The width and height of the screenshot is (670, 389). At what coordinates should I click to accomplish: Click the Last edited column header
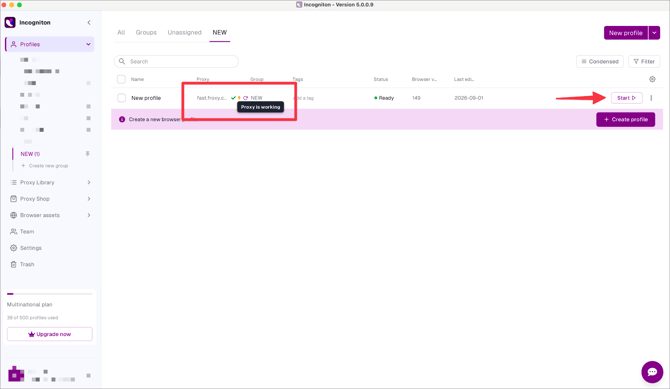(x=464, y=79)
